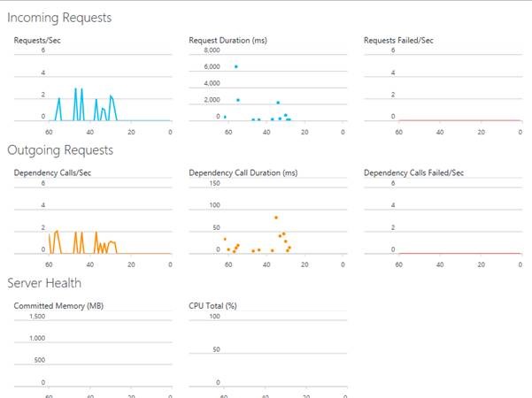Select the Committed Memory (MB) chart title
Screen dimensions: 532x398
click(54, 306)
